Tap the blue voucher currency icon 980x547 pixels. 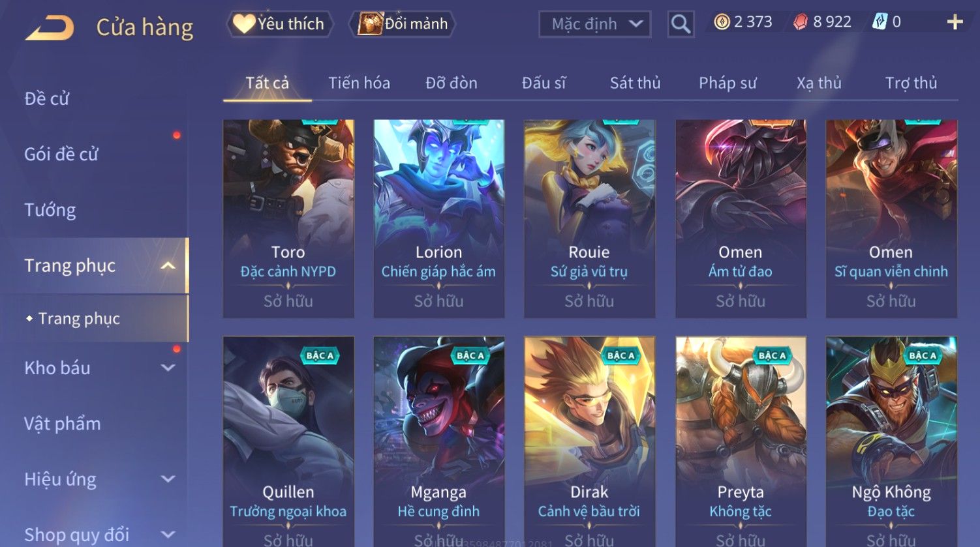coord(880,22)
